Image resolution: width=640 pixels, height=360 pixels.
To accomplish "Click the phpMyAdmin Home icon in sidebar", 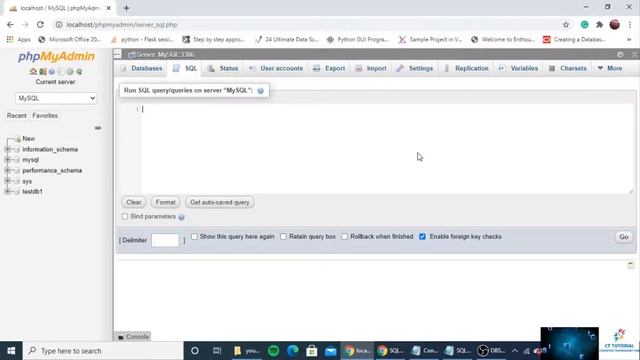I will [x=33, y=71].
